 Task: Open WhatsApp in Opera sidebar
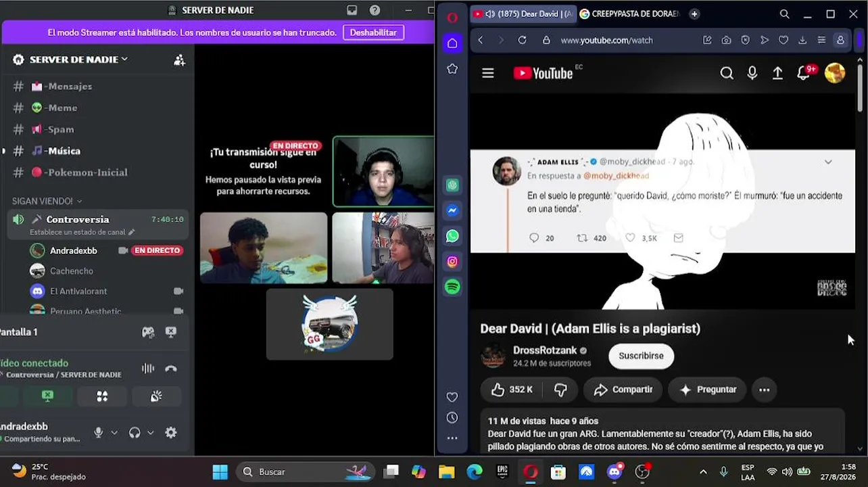[452, 236]
